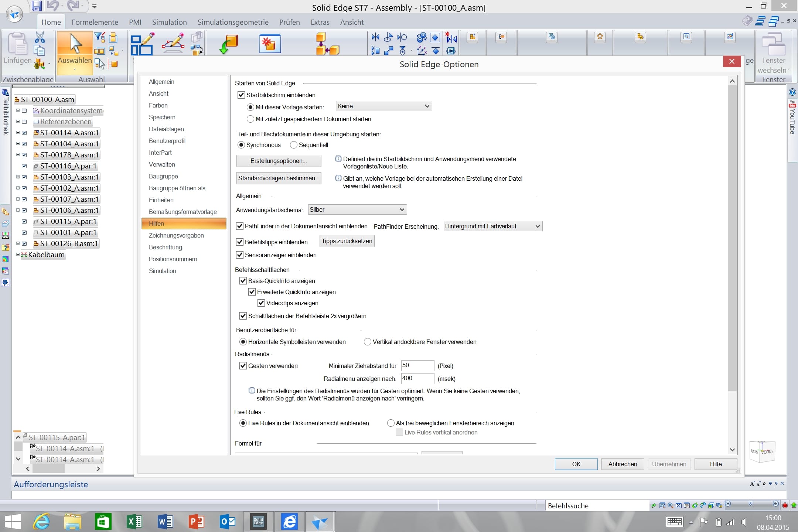Open the Solid Edge application button
798x532 pixels.
point(15,15)
